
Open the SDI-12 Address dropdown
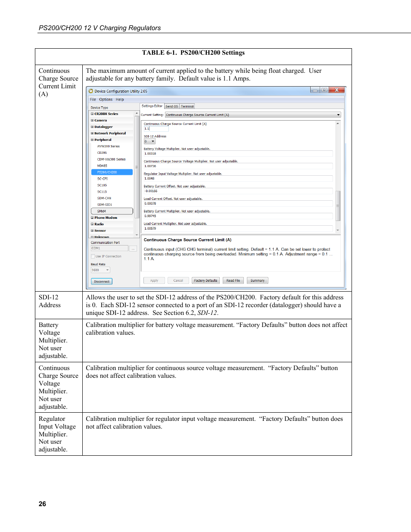[149, 141]
